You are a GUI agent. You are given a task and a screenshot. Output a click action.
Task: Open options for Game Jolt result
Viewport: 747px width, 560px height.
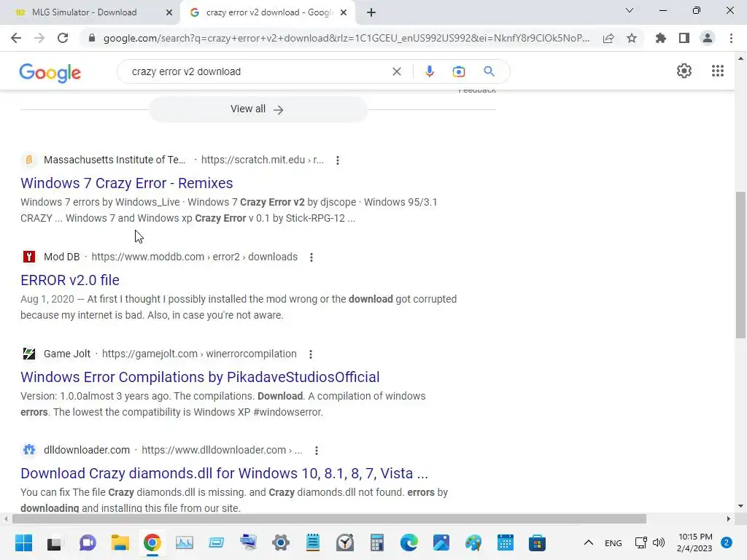point(311,354)
